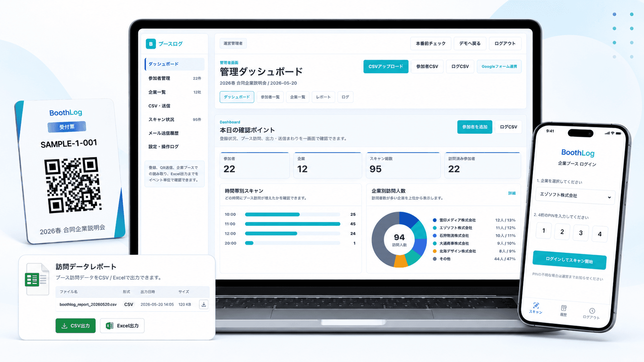Open the scan tab icon on phone
Viewport: 644px width, 362px height.
(536, 305)
